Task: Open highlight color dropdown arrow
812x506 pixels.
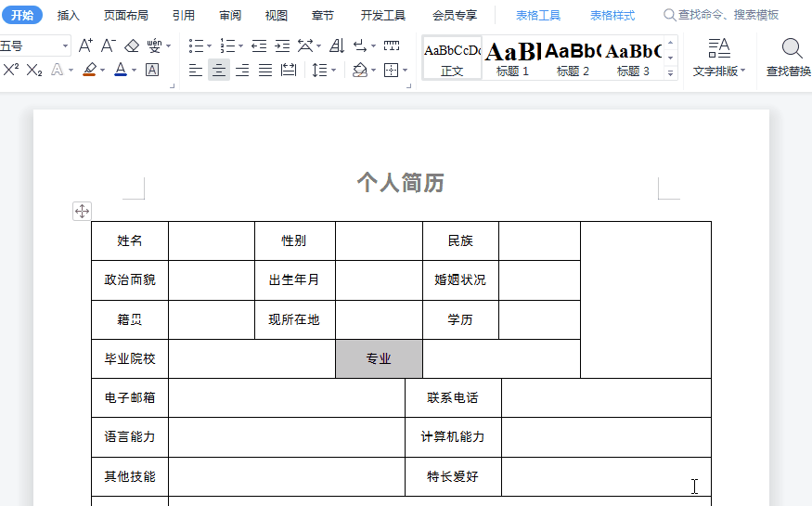Action: pyautogui.click(x=102, y=70)
